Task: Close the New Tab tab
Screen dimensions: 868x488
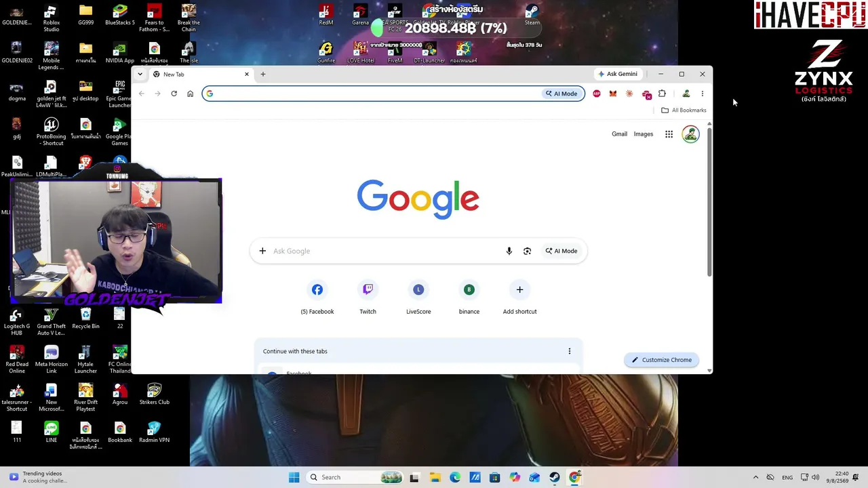Action: [x=247, y=74]
